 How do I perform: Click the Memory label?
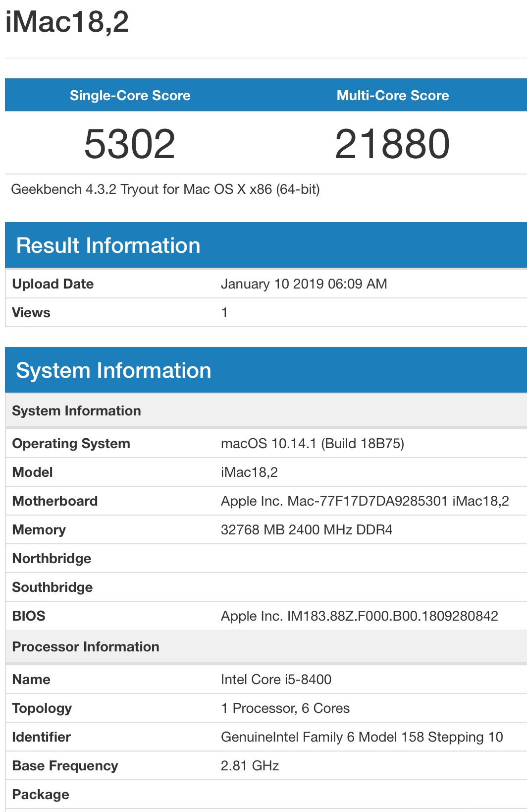coord(39,530)
